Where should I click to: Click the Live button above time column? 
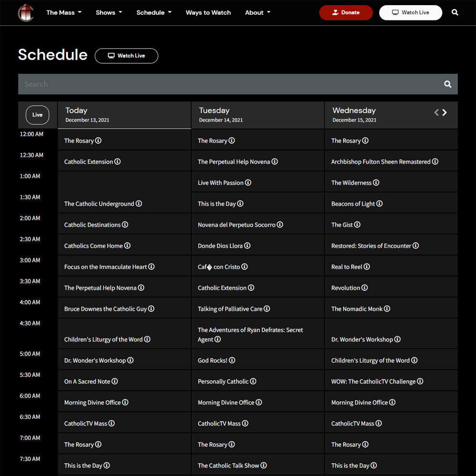[37, 115]
